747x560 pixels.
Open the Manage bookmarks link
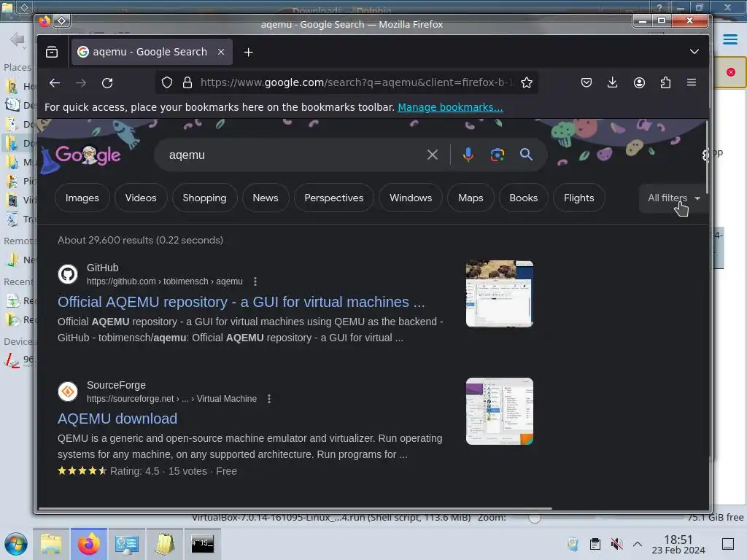pyautogui.click(x=450, y=107)
